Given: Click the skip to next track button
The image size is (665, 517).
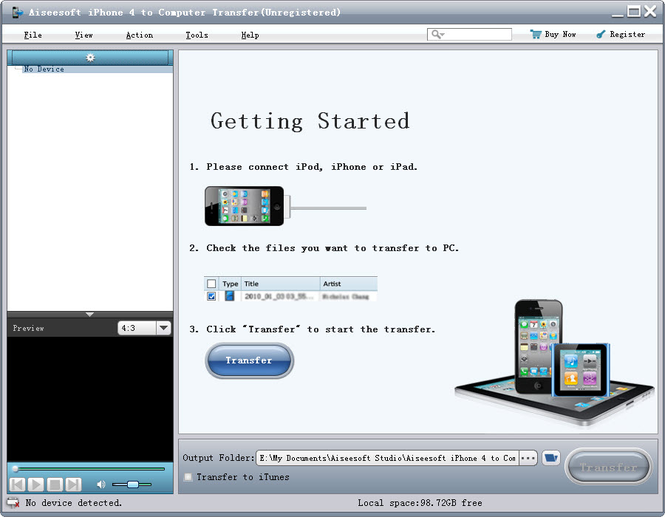Looking at the screenshot, I should click(73, 484).
